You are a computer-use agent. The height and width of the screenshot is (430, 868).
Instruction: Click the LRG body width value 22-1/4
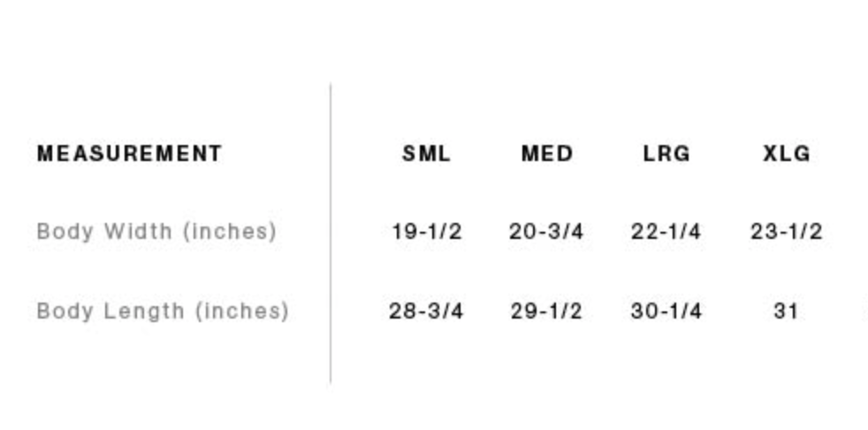666,232
